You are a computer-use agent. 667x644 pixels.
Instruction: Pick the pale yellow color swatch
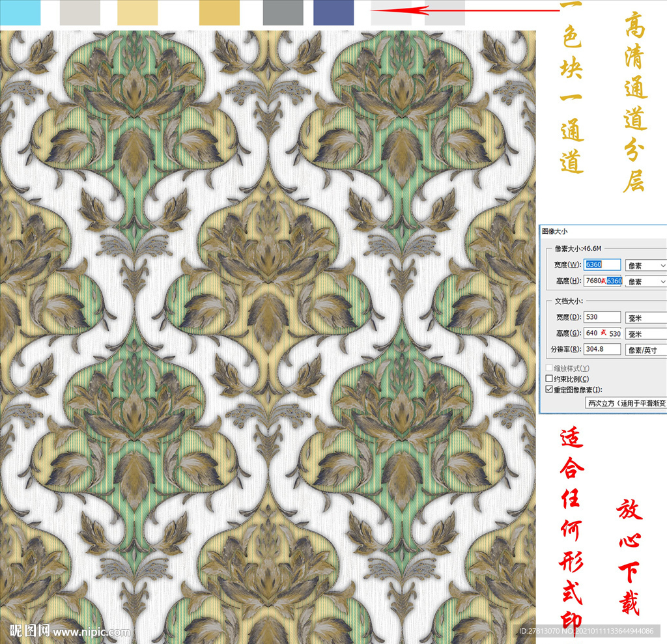(137, 13)
